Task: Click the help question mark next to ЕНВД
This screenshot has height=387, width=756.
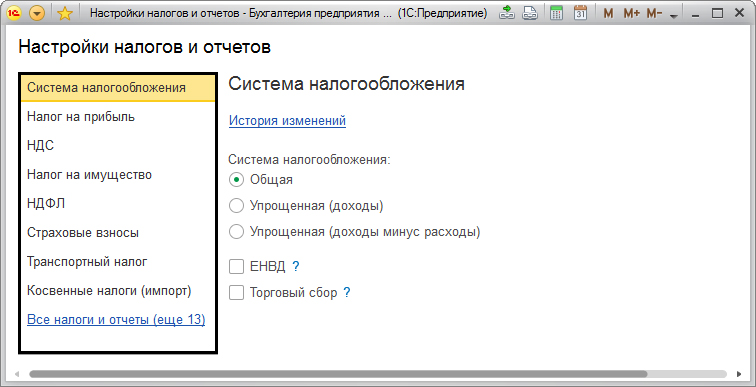Action: (x=296, y=266)
